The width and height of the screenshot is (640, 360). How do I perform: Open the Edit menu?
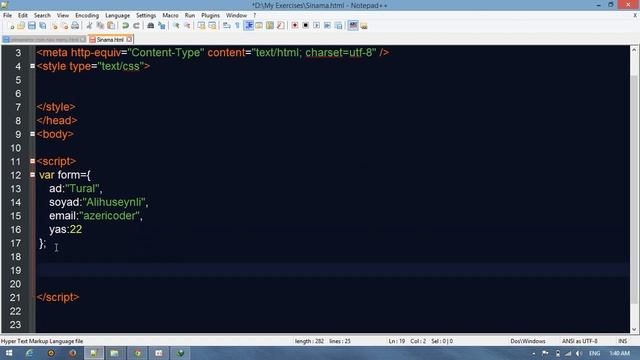tap(22, 16)
